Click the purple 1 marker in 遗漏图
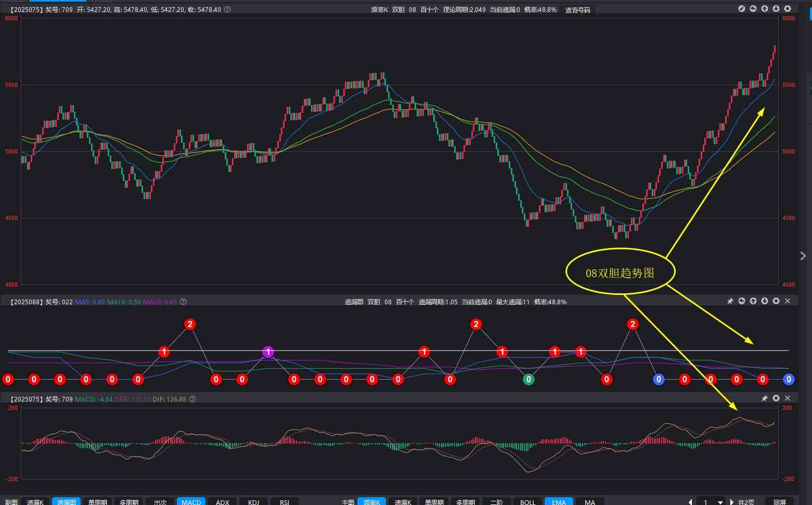 pyautogui.click(x=268, y=352)
